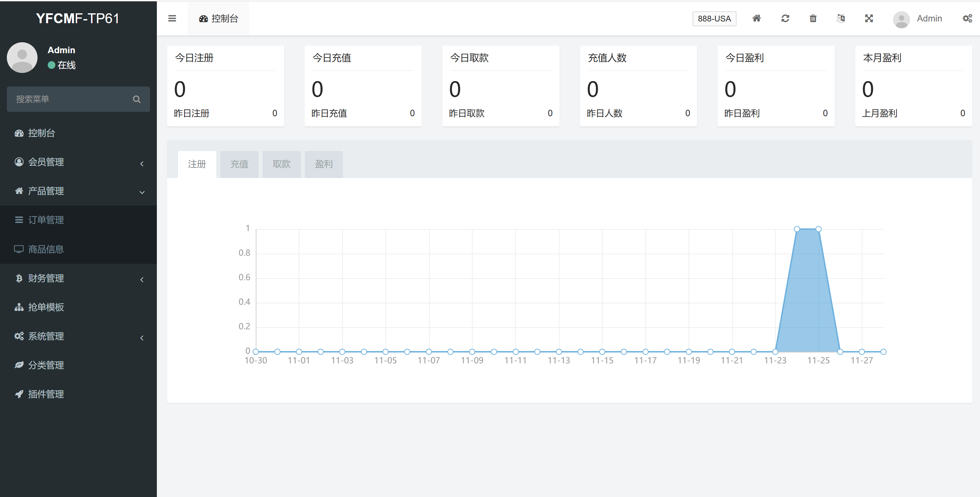Click the 888-USA button
980x497 pixels.
(x=714, y=19)
